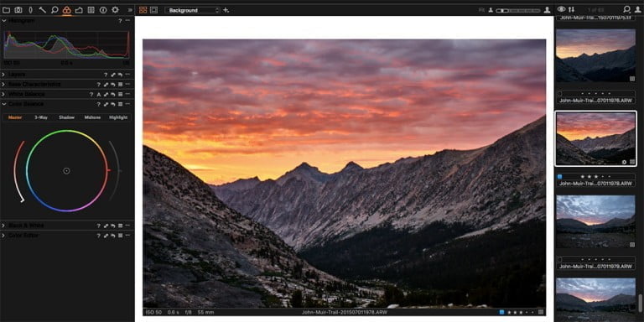Expand the Layers panel
The image size is (644, 322).
tap(4, 75)
